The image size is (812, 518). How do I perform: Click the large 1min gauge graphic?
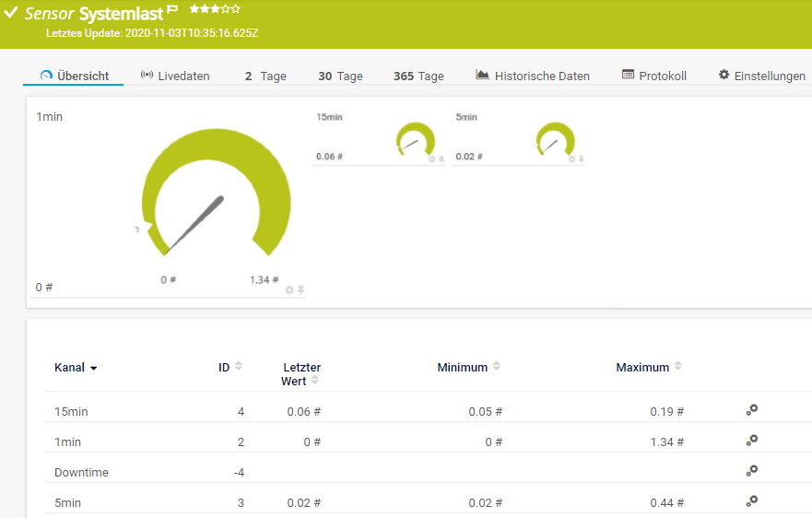pyautogui.click(x=216, y=198)
